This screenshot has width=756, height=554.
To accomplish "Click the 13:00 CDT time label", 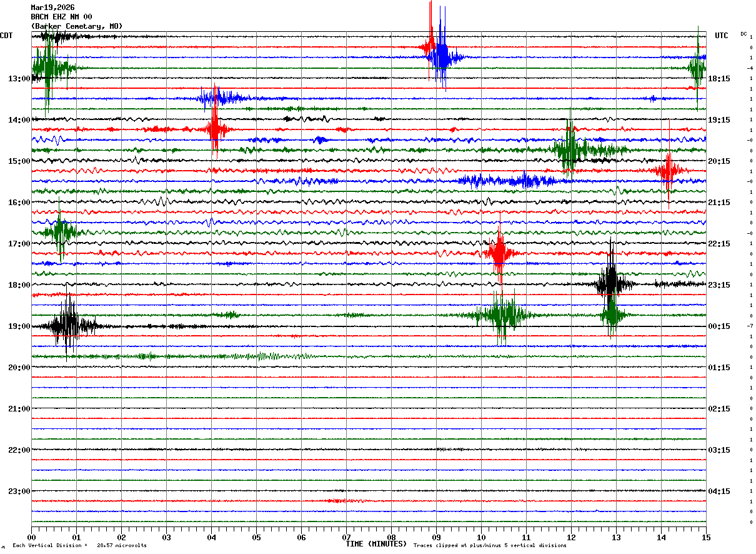I will (19, 79).
